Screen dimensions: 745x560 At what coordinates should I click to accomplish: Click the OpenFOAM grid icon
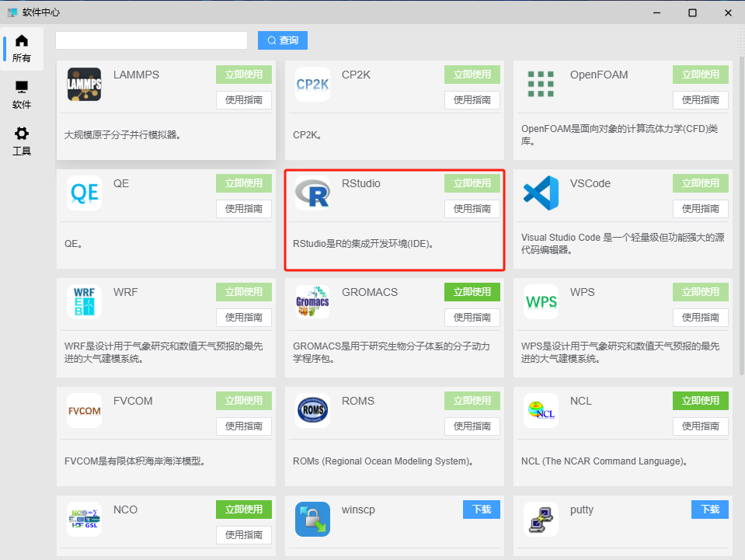tap(541, 84)
